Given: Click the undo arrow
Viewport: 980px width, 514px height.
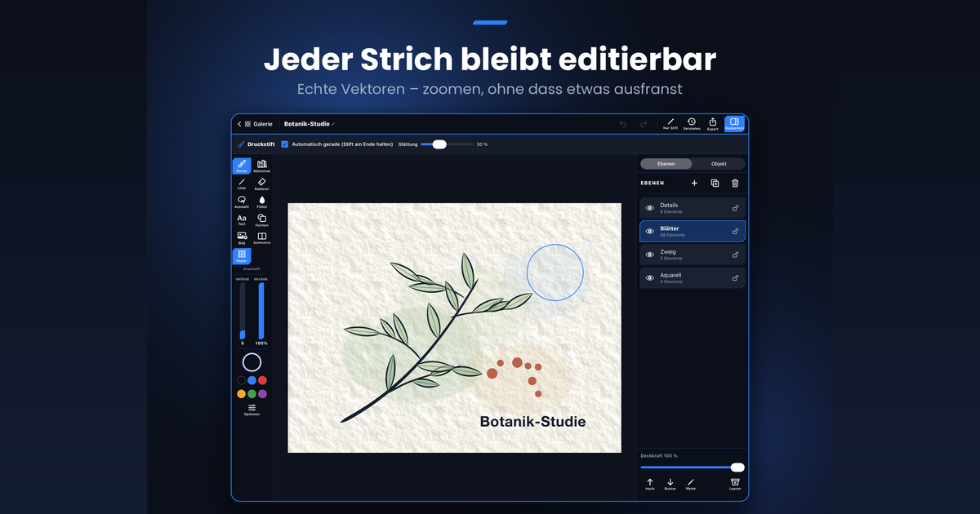Looking at the screenshot, I should point(623,124).
